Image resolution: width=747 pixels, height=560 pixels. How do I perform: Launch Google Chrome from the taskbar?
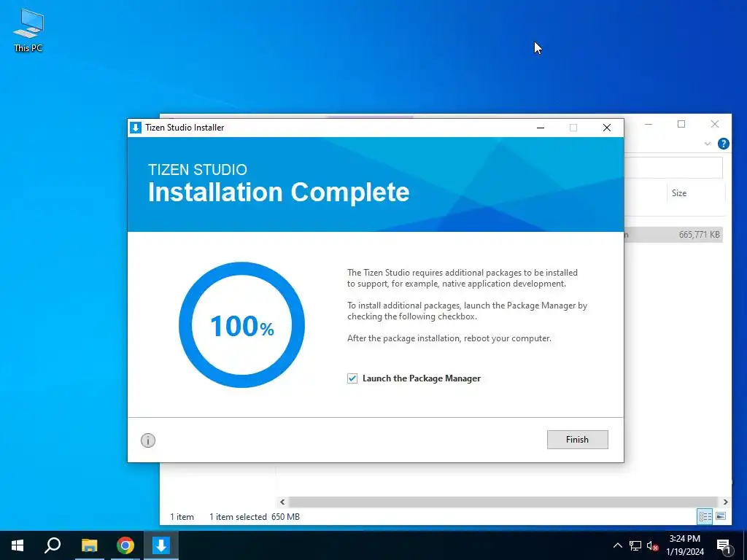click(x=125, y=545)
